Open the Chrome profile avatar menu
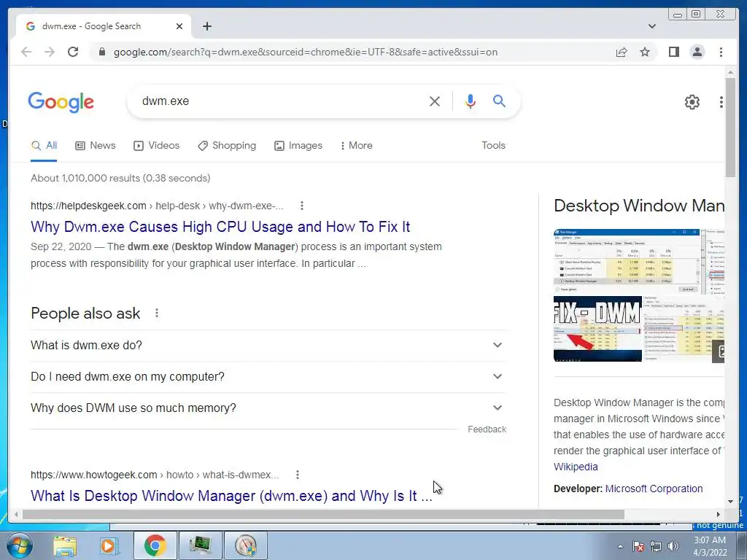 point(697,52)
